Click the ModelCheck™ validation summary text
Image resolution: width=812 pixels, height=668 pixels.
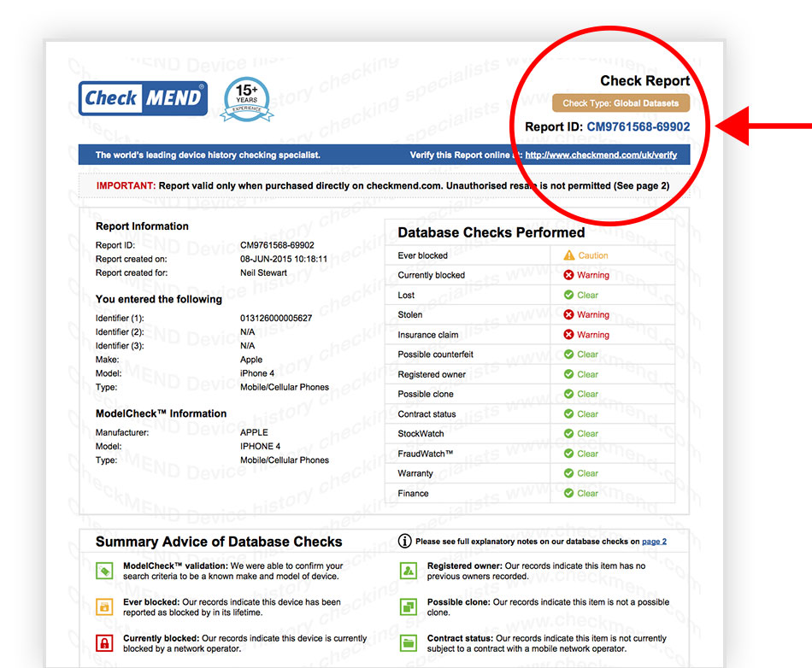[233, 571]
